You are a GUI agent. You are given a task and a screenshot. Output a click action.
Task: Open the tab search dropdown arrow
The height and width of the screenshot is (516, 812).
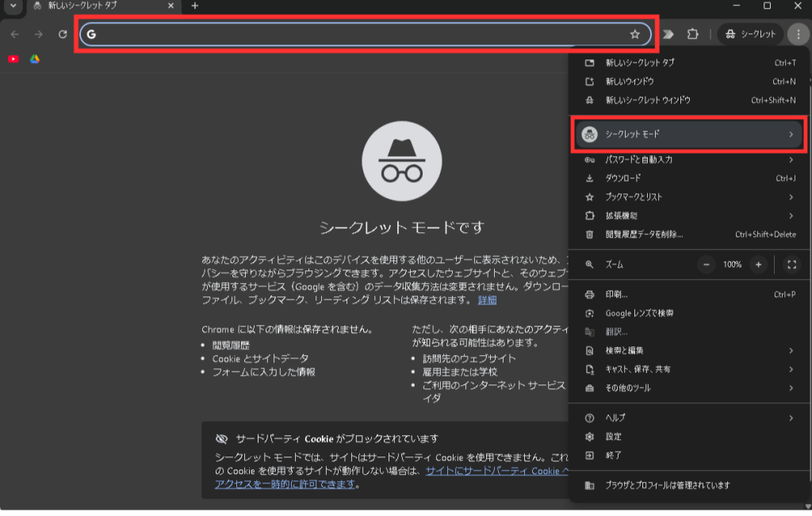(x=12, y=6)
